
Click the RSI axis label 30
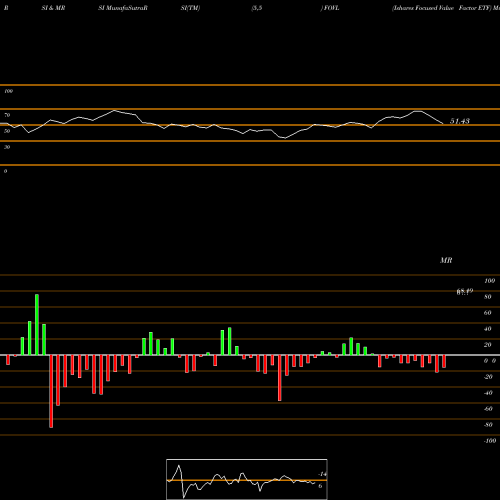click(x=7, y=147)
